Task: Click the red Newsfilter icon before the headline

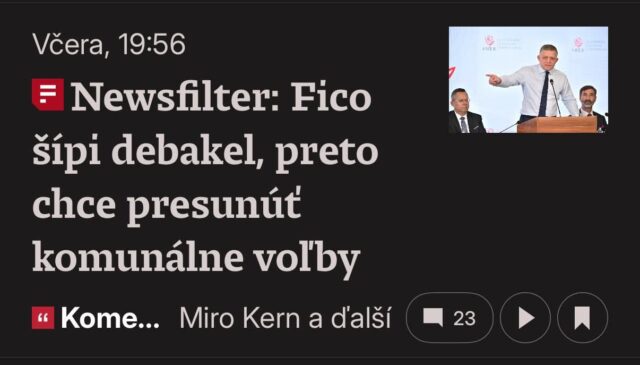Action: [x=48, y=95]
